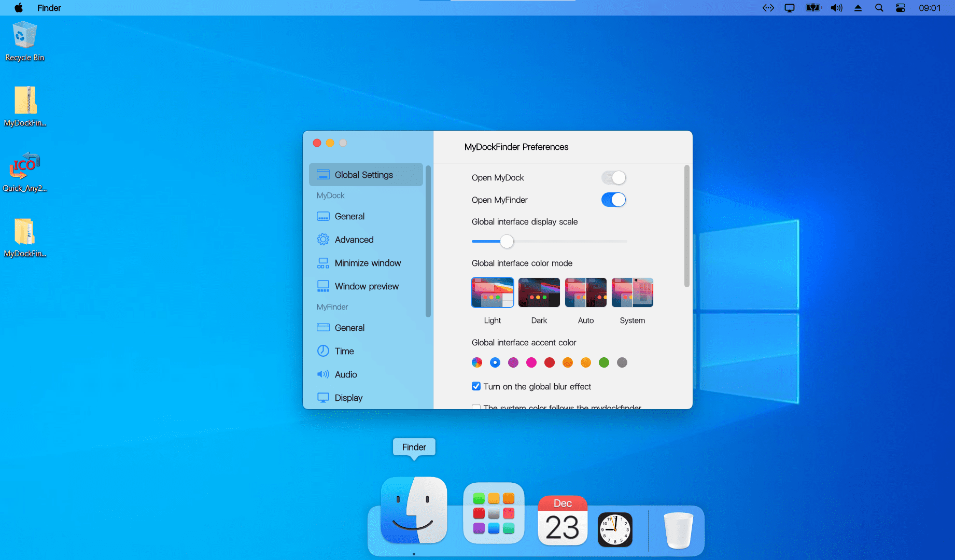Click the battery status menu bar icon
Image resolution: width=955 pixels, height=560 pixels.
[x=813, y=8]
